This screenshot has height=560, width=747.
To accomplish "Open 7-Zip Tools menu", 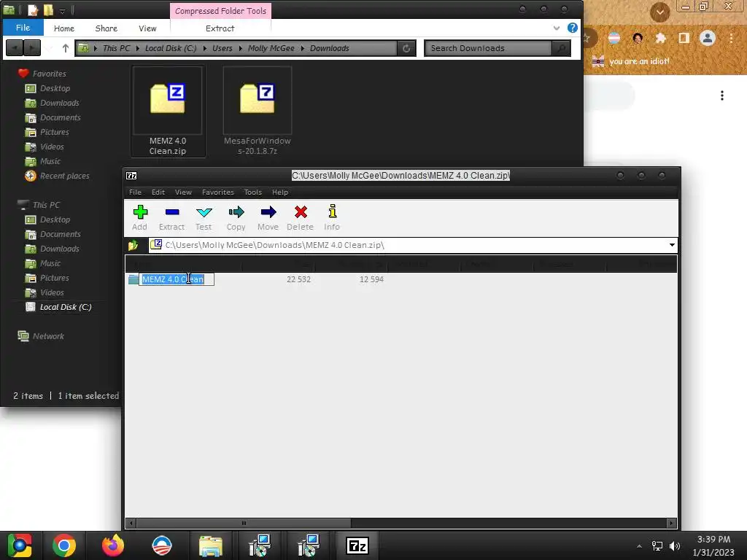I will click(x=252, y=192).
